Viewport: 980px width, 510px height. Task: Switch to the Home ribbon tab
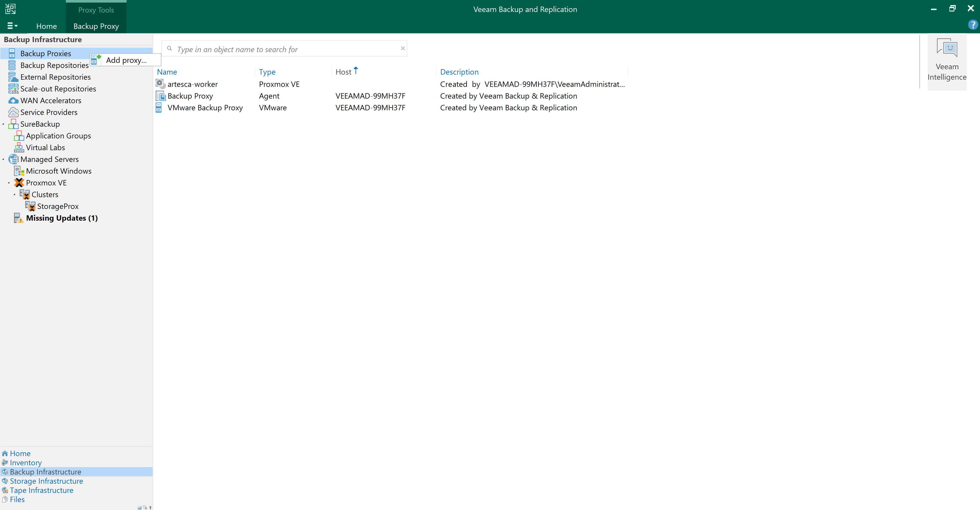pyautogui.click(x=46, y=26)
